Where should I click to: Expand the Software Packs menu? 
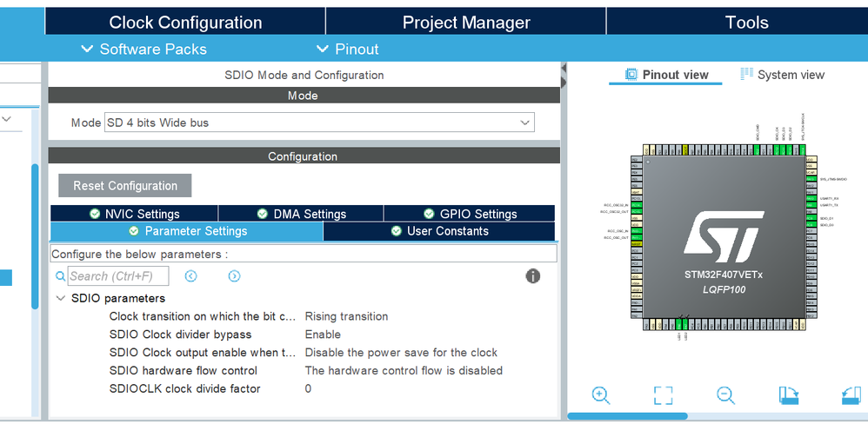[x=144, y=50]
